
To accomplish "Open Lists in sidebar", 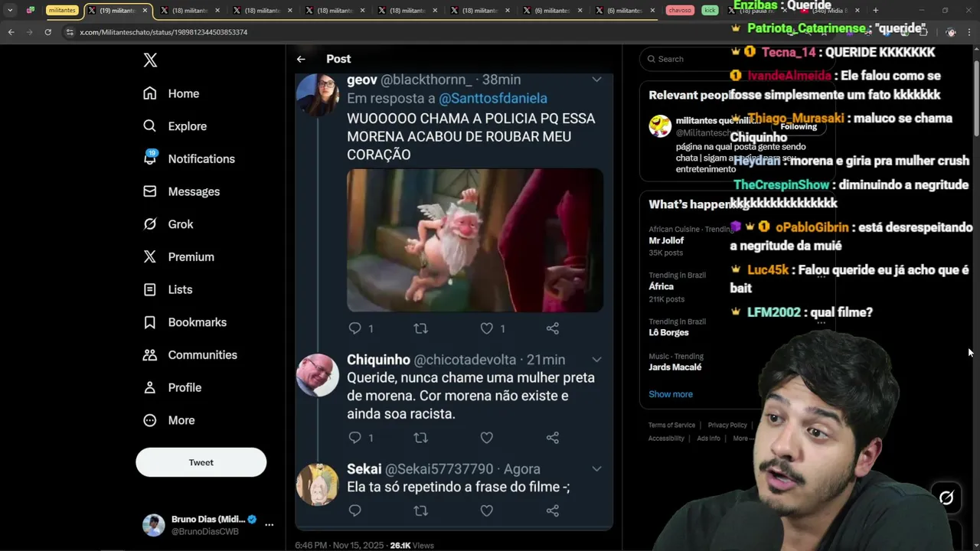I will (x=167, y=289).
